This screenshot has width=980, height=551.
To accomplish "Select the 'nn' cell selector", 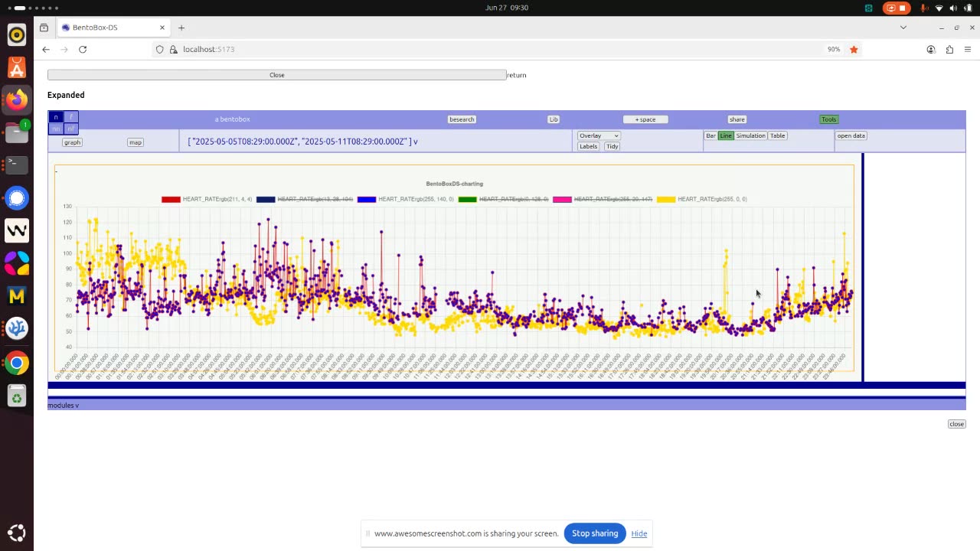I will tap(56, 129).
